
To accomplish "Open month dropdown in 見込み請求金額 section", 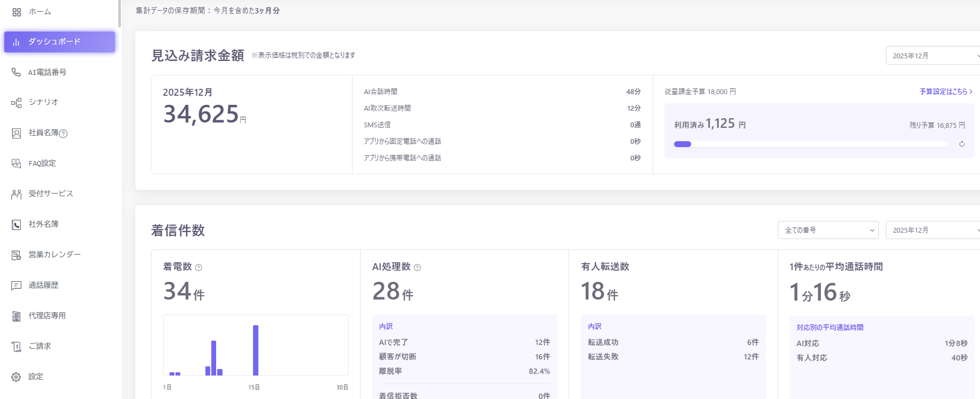I will 933,56.
